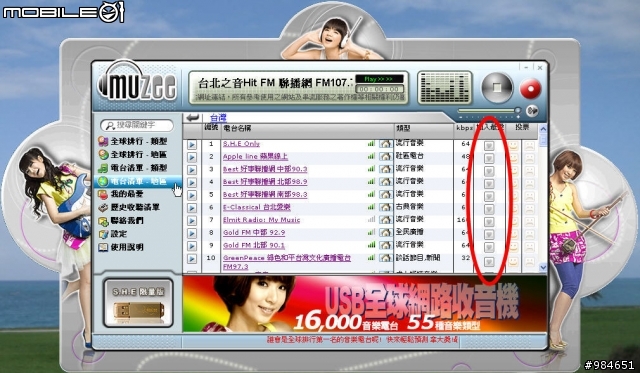Sort by 電台名稱 column header
Screen dimensions: 640x373
(237, 128)
